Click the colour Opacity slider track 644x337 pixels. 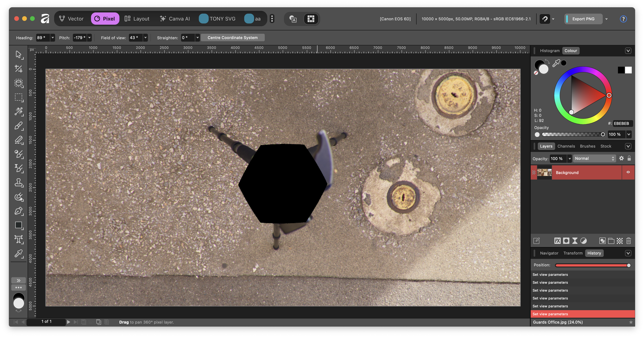click(x=572, y=134)
